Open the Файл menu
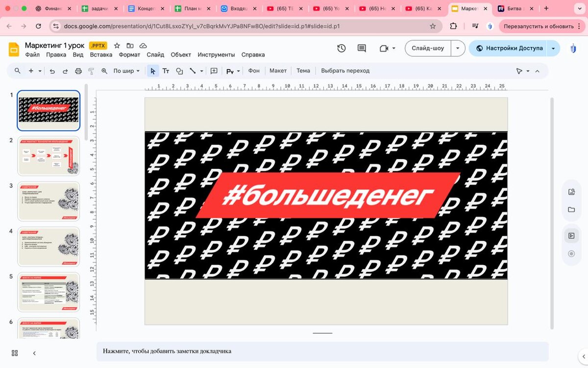Viewport: 588px width, 368px height. click(32, 55)
